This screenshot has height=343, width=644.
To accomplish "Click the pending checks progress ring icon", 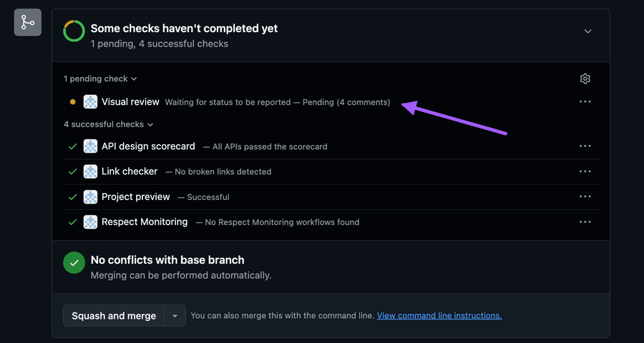I will (74, 31).
